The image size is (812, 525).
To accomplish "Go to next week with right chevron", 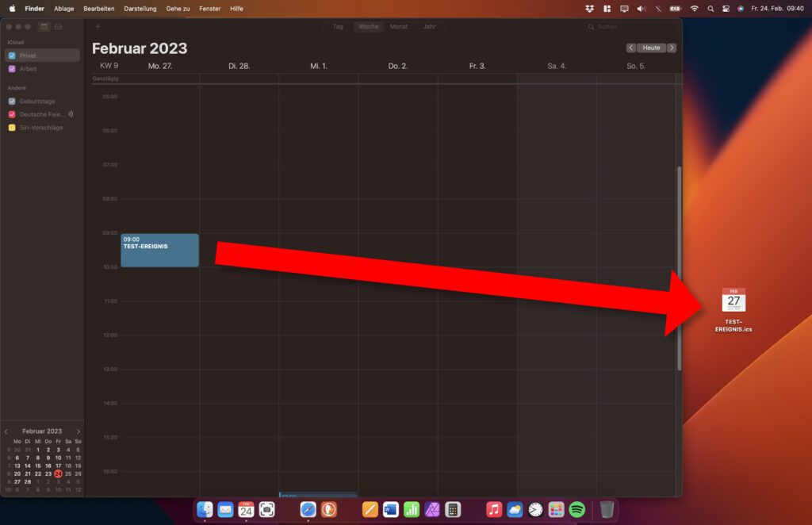I will tap(672, 48).
